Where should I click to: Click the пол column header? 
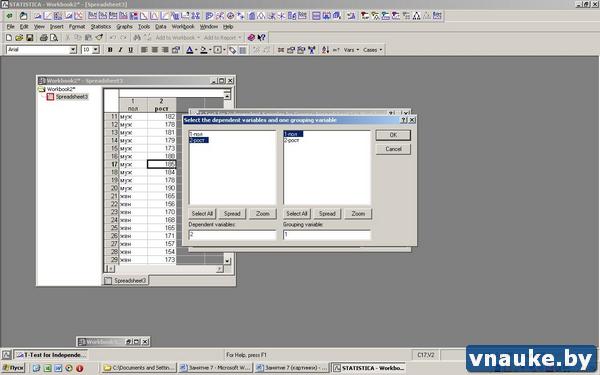[133, 105]
